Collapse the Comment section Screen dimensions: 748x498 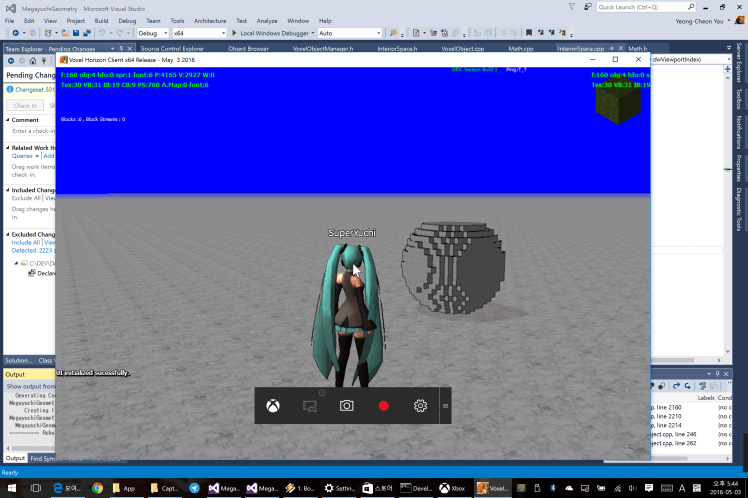[x=8, y=120]
